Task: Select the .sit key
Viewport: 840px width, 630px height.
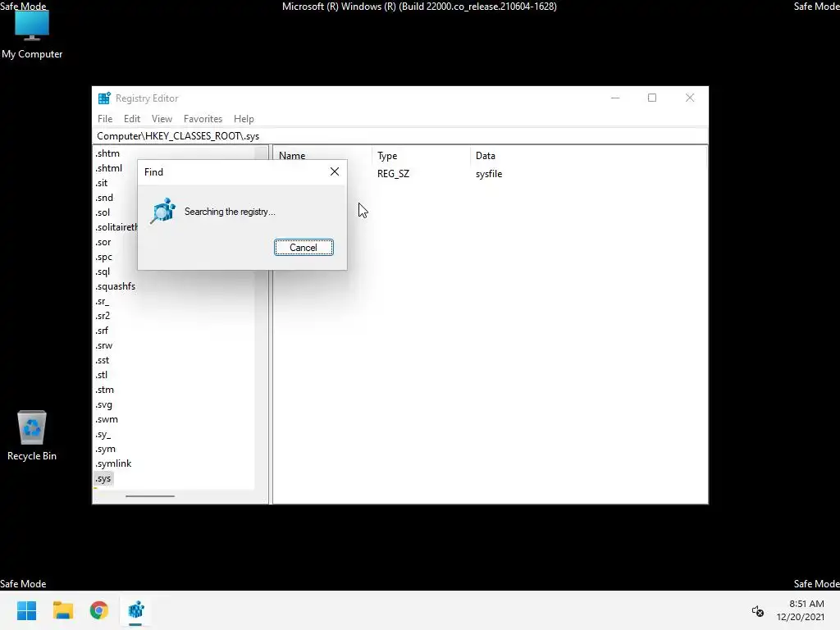Action: tap(101, 183)
